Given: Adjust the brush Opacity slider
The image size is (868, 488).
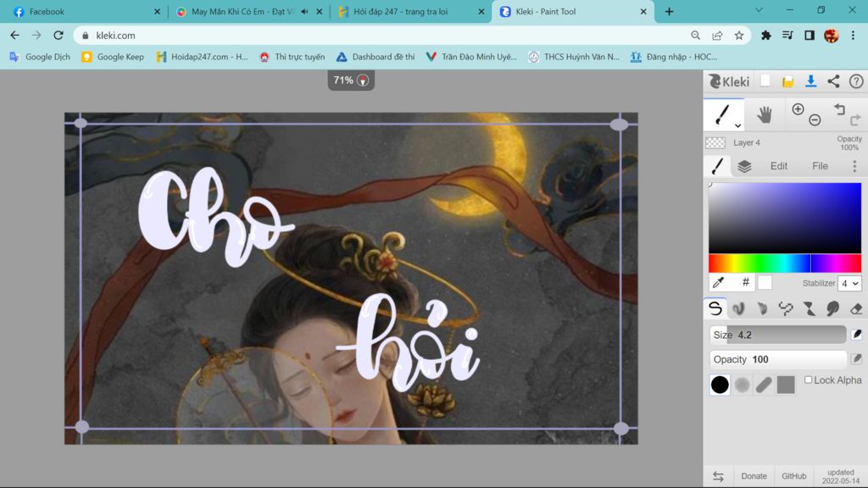Looking at the screenshot, I should click(x=778, y=359).
